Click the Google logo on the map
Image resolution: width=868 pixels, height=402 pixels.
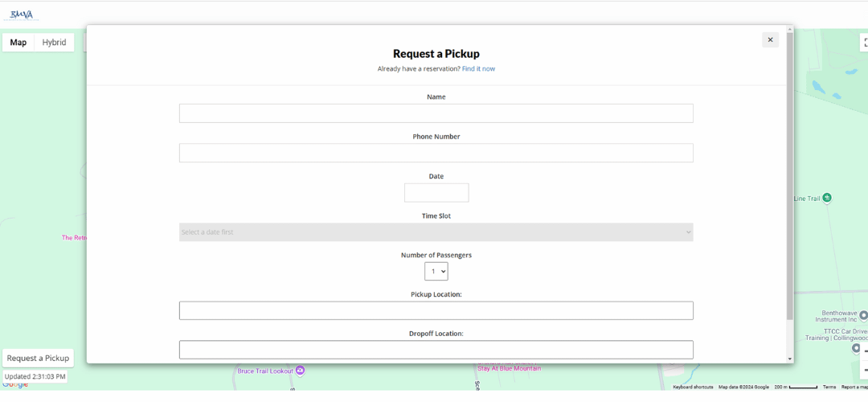pyautogui.click(x=14, y=384)
